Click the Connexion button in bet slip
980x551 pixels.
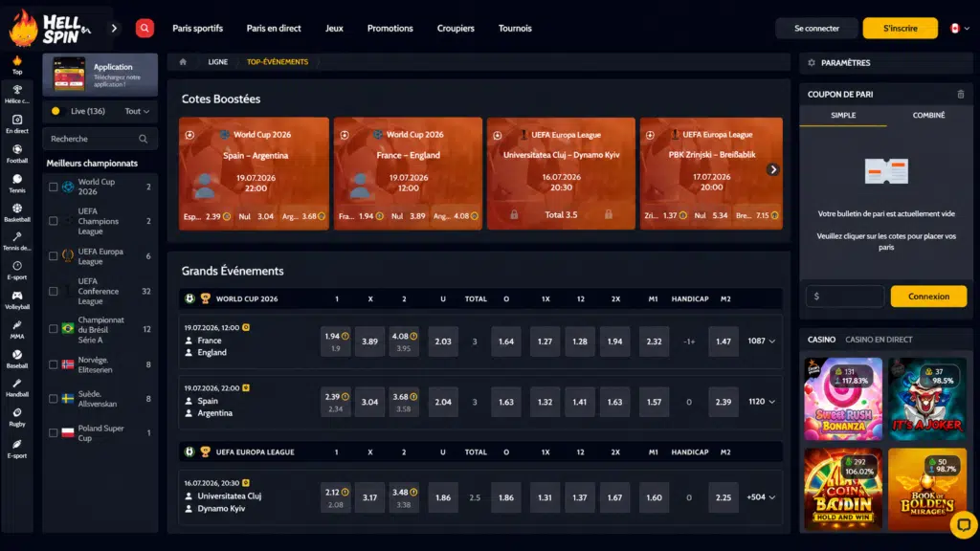(x=928, y=297)
